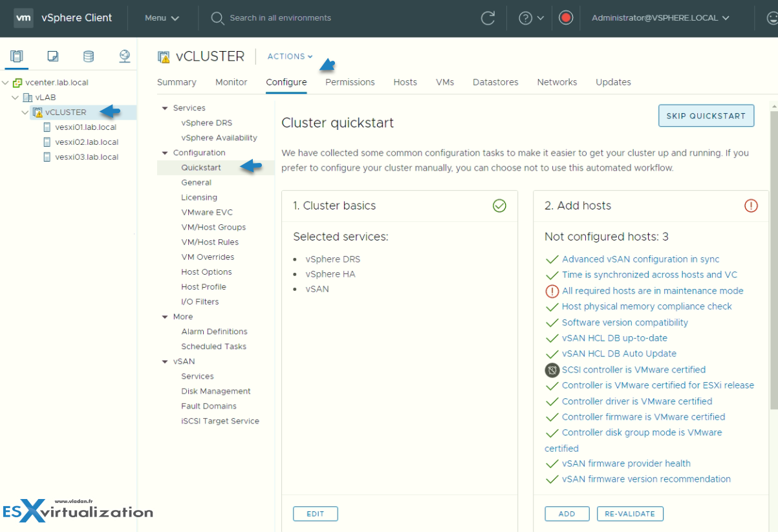The width and height of the screenshot is (778, 532).
Task: Open iSCSI Target Service
Action: (220, 421)
